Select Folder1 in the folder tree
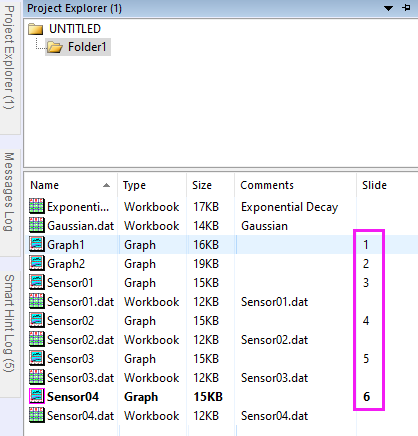This screenshot has width=418, height=436. point(87,47)
